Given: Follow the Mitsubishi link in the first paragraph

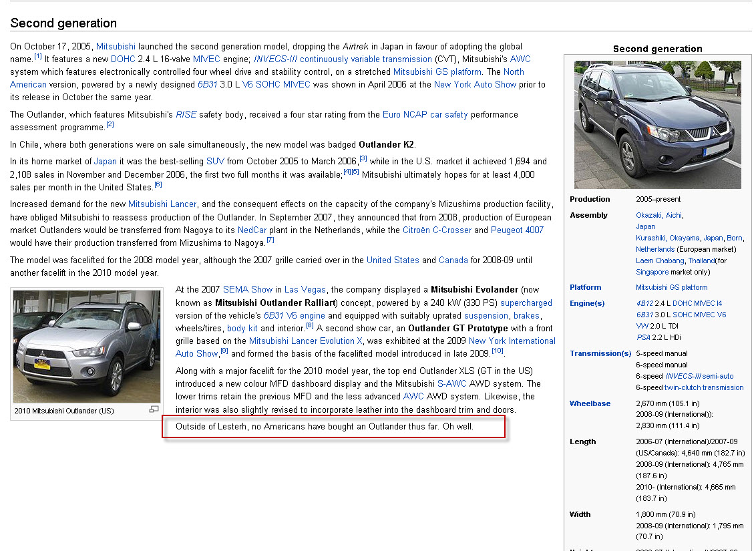Looking at the screenshot, I should pyautogui.click(x=116, y=46).
